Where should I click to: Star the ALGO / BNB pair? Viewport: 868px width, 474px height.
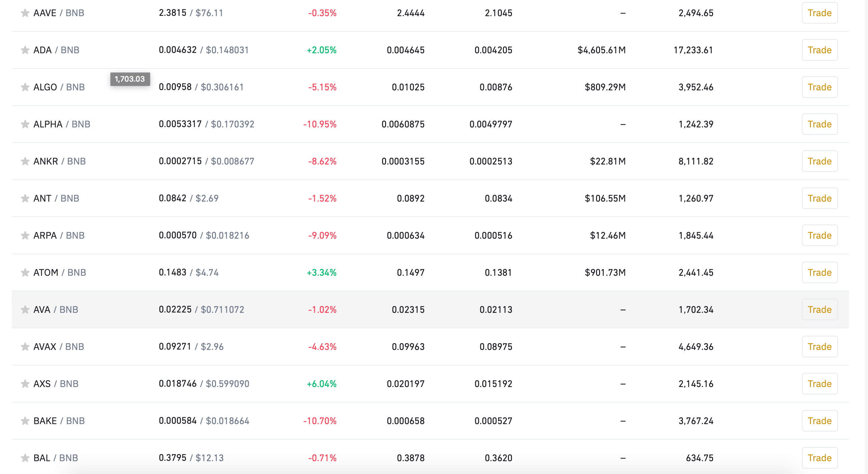(x=25, y=87)
